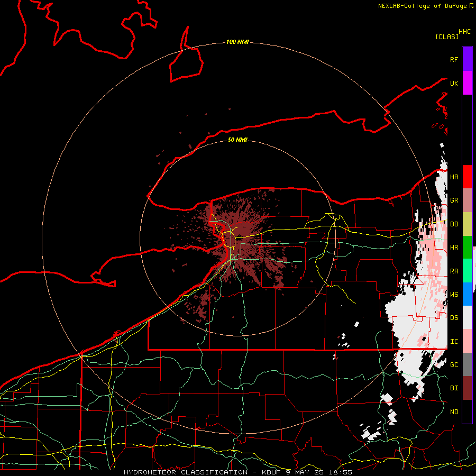Select the WS blue legend swatch

click(467, 294)
